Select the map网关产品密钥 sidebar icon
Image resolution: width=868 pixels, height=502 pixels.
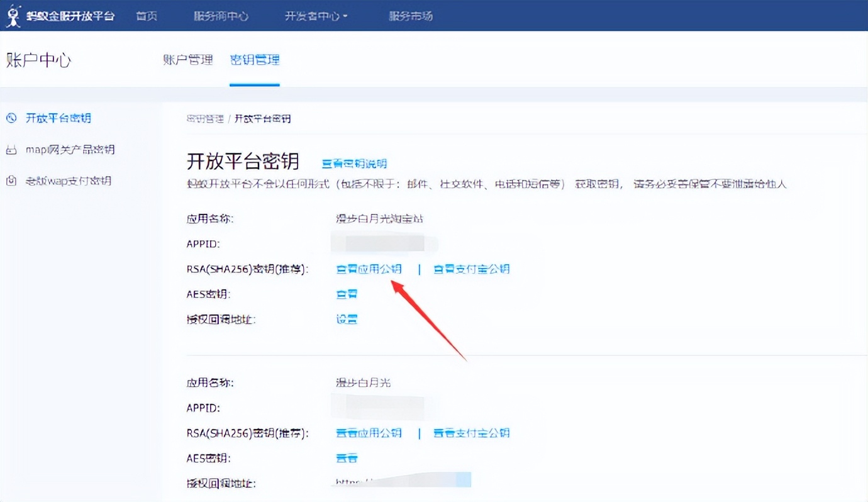11,150
